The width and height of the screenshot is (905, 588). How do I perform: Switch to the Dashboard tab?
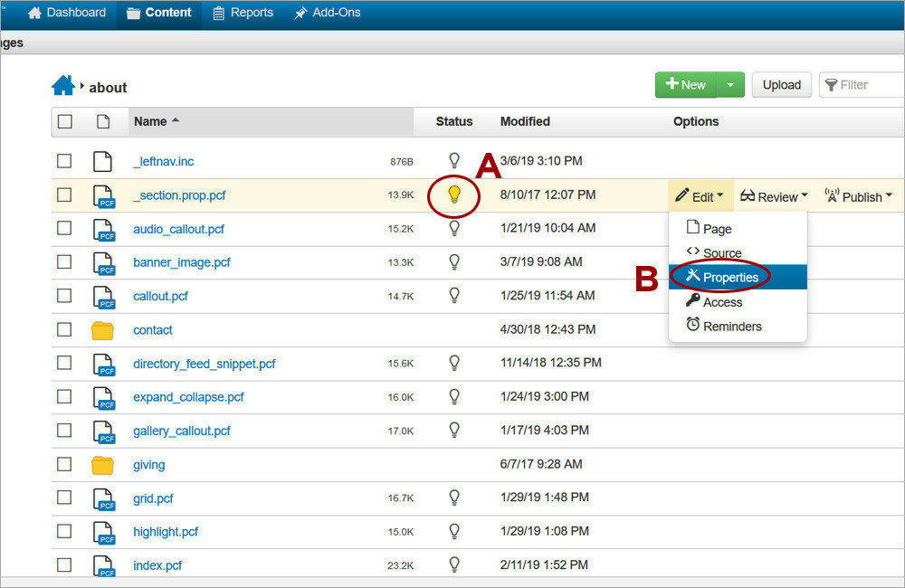tap(67, 13)
